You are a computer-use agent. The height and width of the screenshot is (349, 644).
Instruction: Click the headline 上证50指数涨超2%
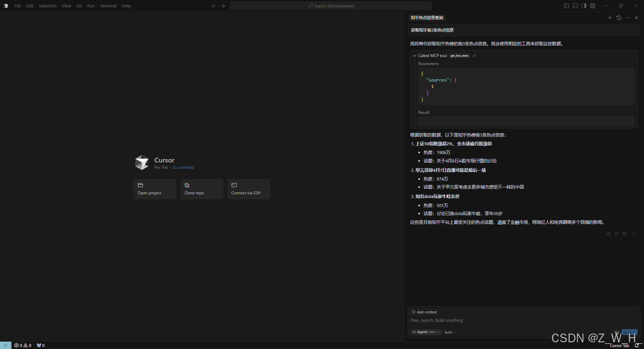(454, 144)
